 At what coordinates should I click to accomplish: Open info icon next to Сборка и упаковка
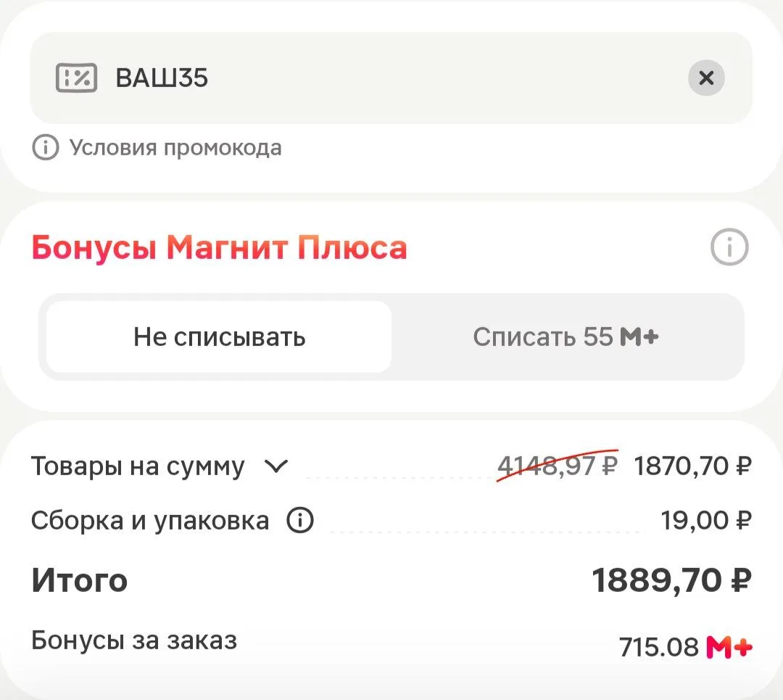tap(299, 520)
